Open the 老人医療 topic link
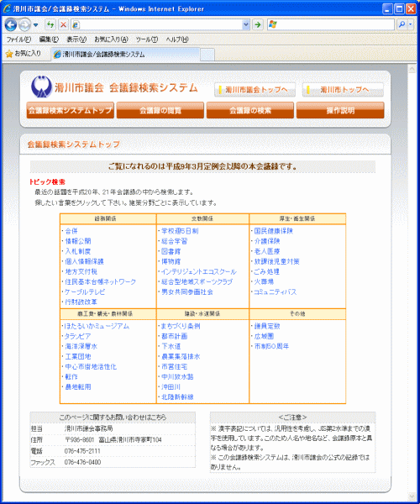The width and height of the screenshot is (420, 504). pos(267,251)
